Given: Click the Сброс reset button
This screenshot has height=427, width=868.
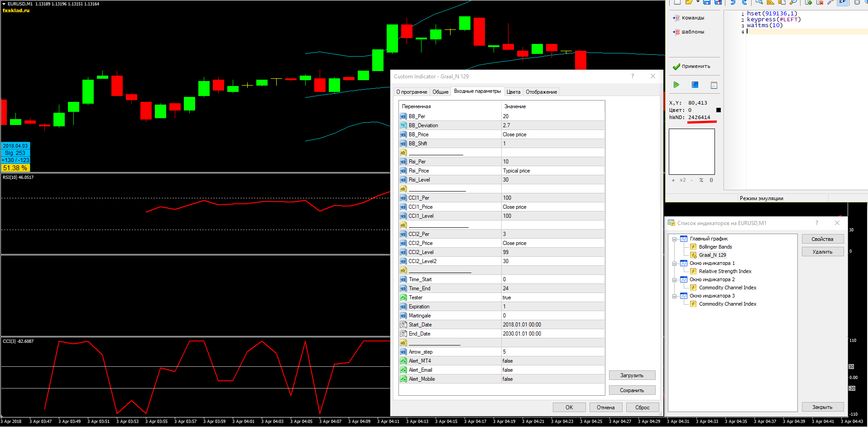Looking at the screenshot, I should 643,408.
